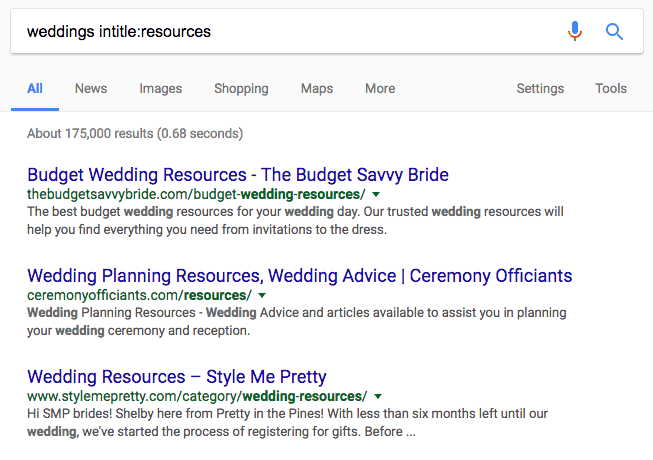Open 'Wedding Resources – Style Me Pretty' result
This screenshot has width=653, height=460.
pos(177,377)
